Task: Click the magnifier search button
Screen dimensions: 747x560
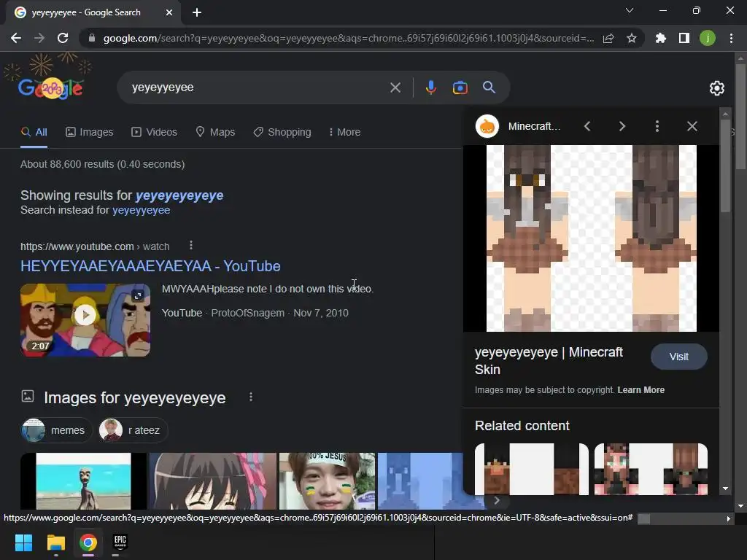Action: point(489,87)
